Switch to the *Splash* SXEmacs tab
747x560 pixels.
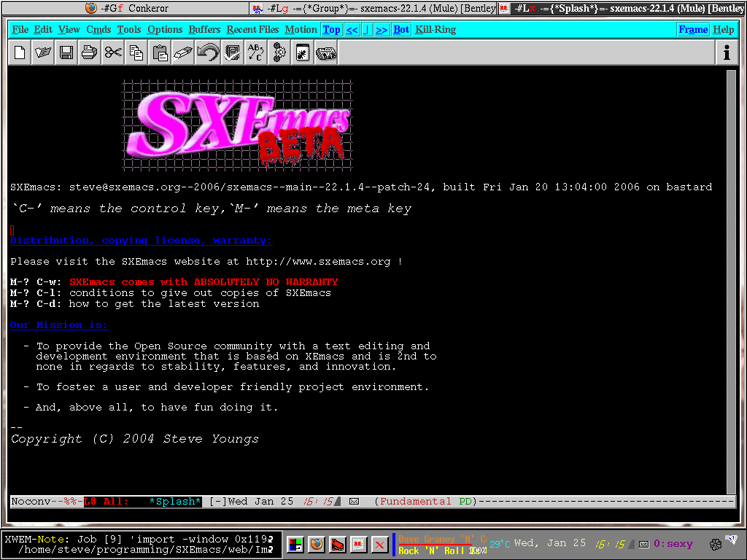(x=622, y=8)
